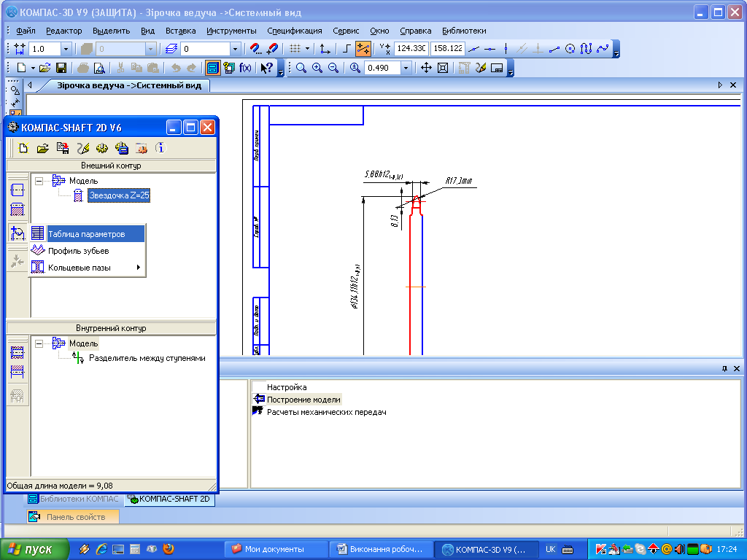Click the Панель свойств button
747x560 pixels.
[73, 517]
